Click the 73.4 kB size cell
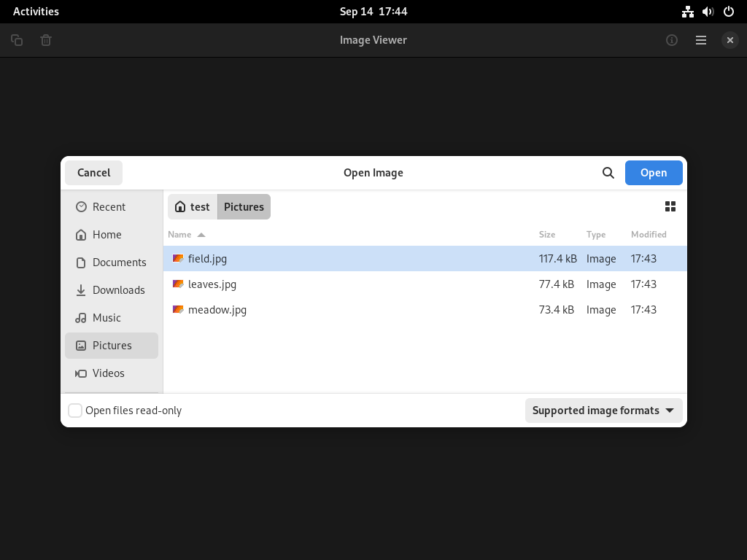 (557, 309)
